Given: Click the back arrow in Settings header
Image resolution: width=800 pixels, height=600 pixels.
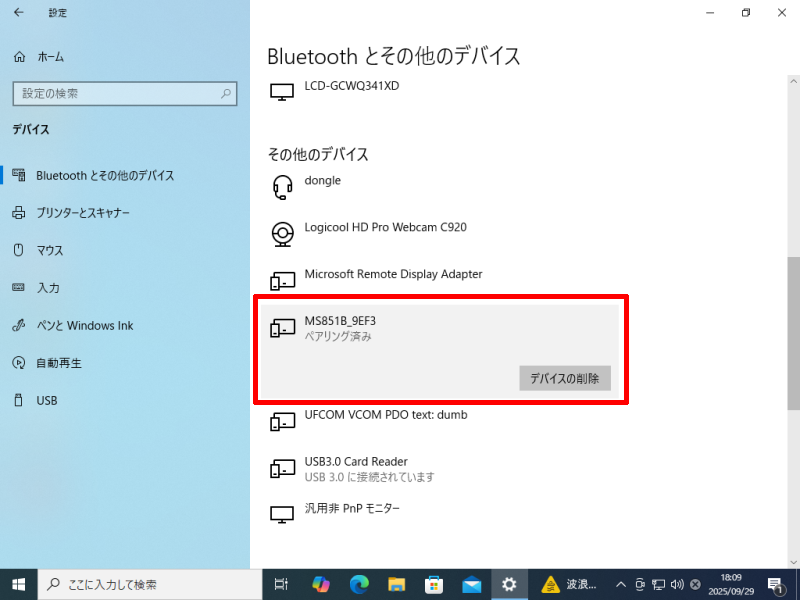Looking at the screenshot, I should pos(19,13).
